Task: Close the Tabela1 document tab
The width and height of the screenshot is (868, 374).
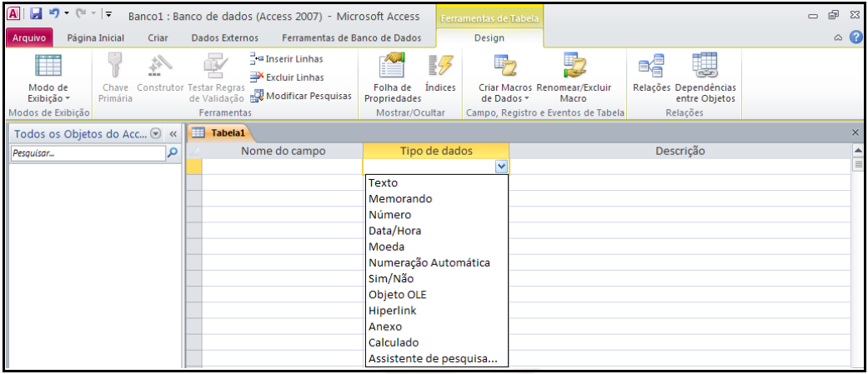Action: [x=855, y=133]
